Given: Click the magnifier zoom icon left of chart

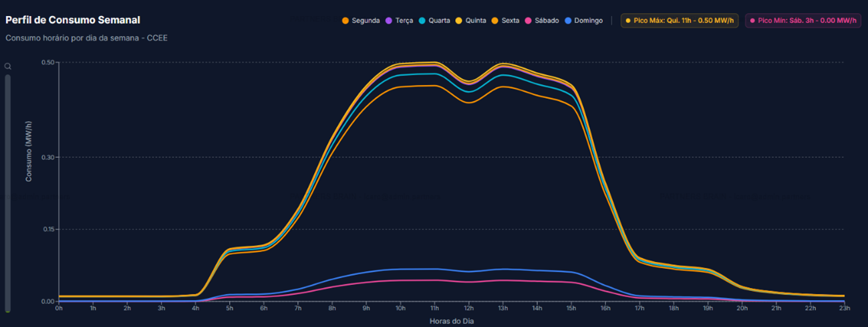Looking at the screenshot, I should pos(8,66).
